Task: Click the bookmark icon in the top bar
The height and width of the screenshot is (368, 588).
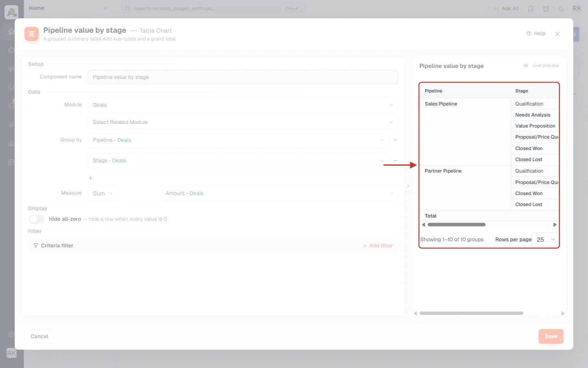Action: point(531,9)
